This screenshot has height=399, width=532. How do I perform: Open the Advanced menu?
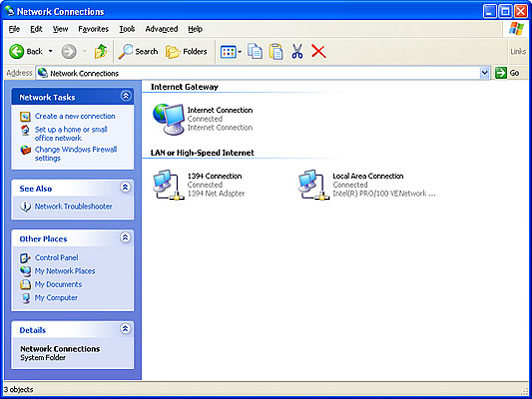pos(161,29)
